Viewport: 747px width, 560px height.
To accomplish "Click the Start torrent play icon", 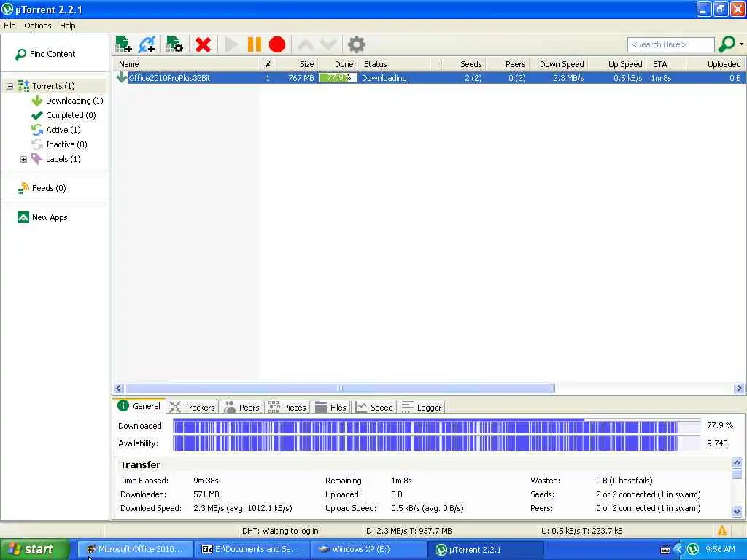I will point(231,44).
